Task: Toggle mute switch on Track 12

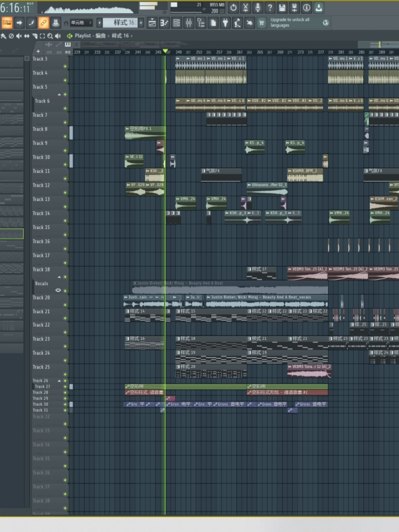Action: click(x=65, y=193)
